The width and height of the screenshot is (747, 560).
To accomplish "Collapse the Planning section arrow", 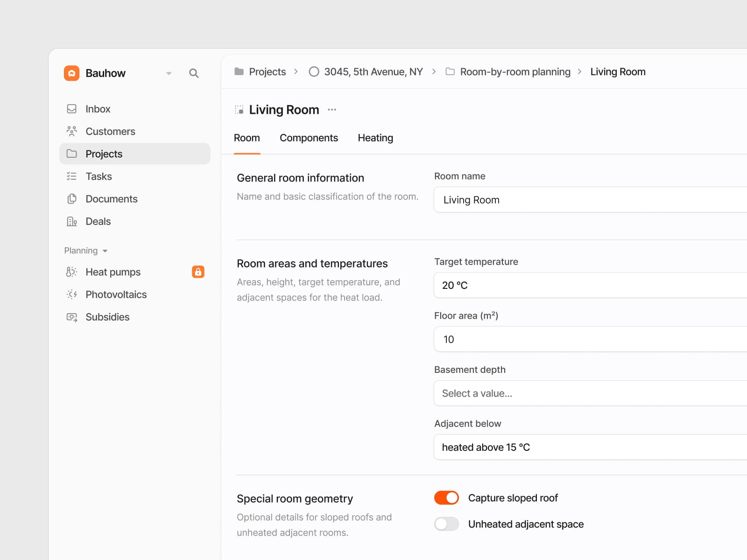I will [x=105, y=251].
